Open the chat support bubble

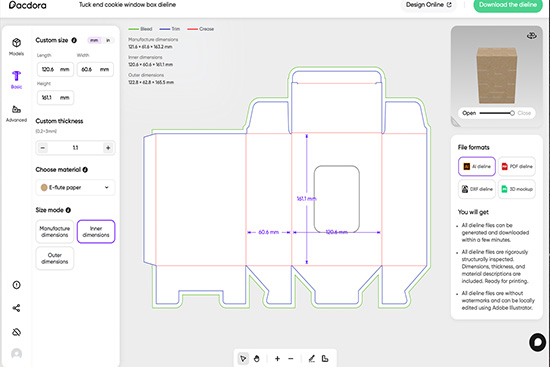pyautogui.click(x=537, y=342)
